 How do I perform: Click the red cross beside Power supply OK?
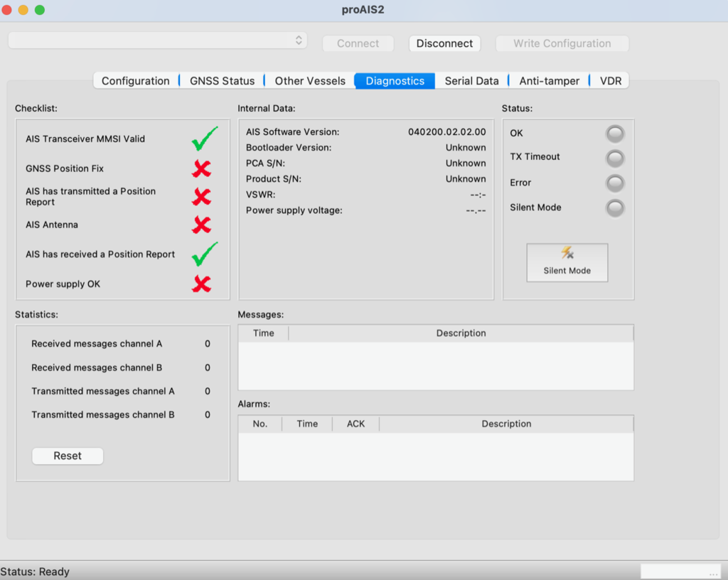(x=201, y=284)
